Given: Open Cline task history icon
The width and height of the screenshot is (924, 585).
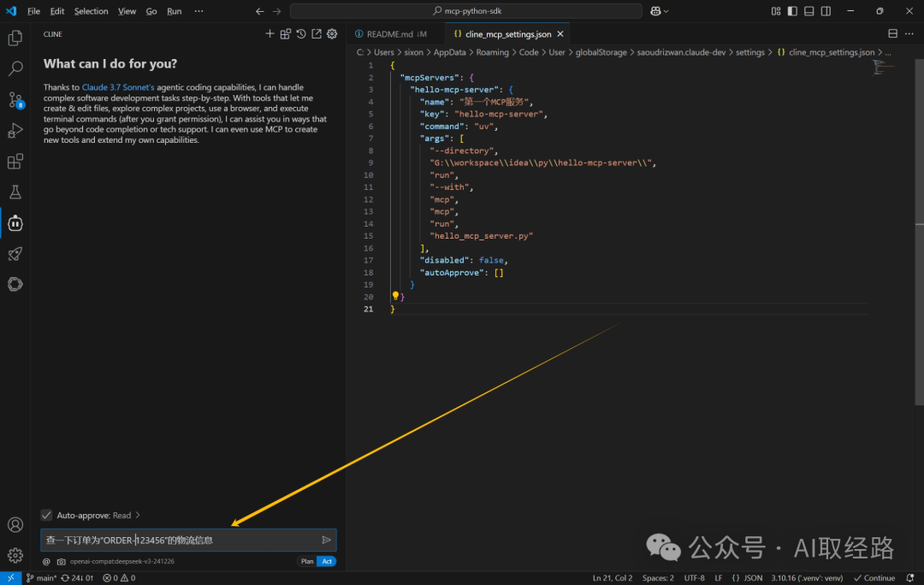Looking at the screenshot, I should pos(301,34).
